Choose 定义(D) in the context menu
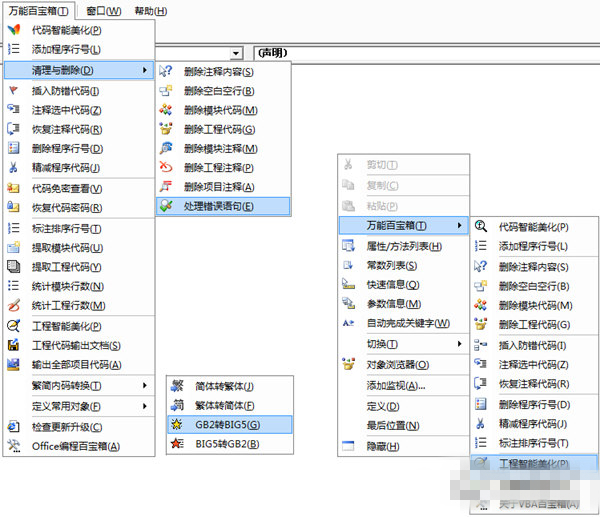The width and height of the screenshot is (600, 517). tap(404, 406)
